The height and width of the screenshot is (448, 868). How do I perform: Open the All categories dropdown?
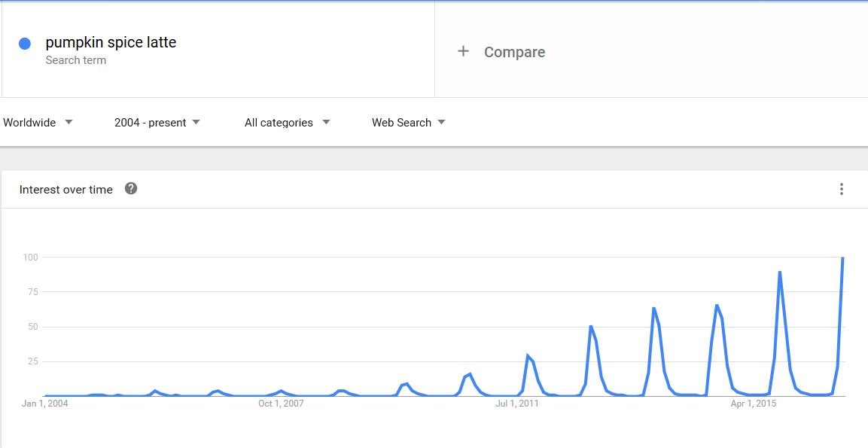coord(288,123)
